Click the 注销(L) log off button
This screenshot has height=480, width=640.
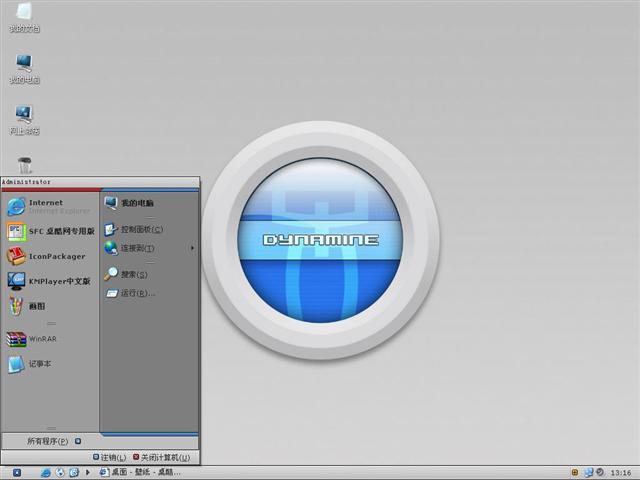tap(109, 458)
